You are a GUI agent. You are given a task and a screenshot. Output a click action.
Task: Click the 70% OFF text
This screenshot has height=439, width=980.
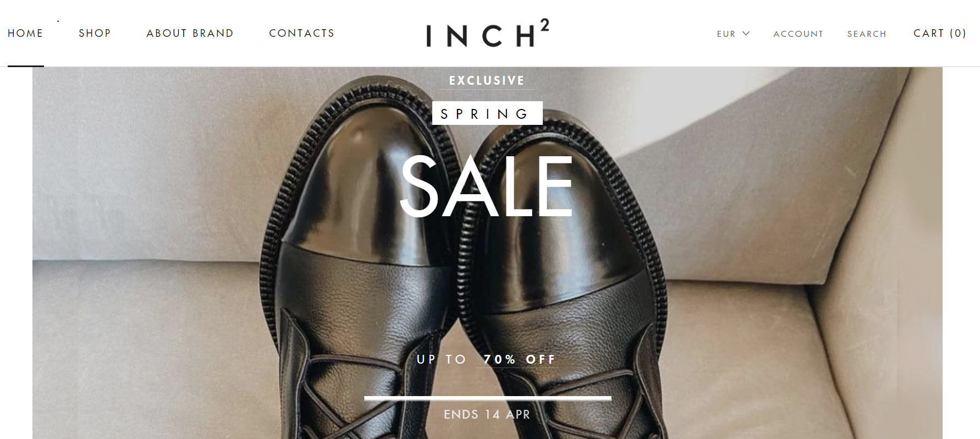click(x=520, y=359)
